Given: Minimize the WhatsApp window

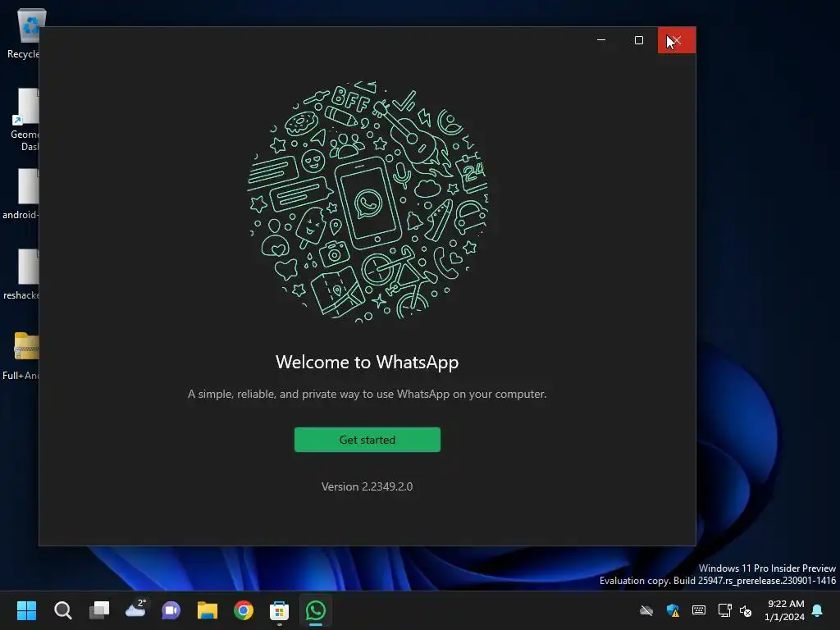Looking at the screenshot, I should pos(601,40).
